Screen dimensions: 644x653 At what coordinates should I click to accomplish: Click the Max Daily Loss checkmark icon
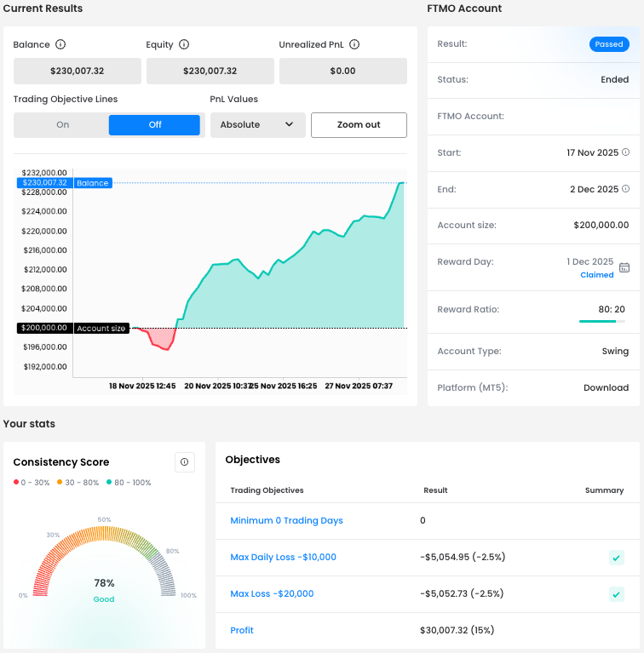click(x=616, y=558)
